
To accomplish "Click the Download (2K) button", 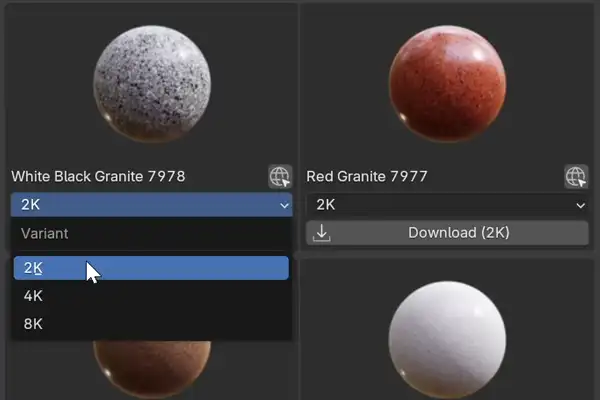I will [x=447, y=233].
